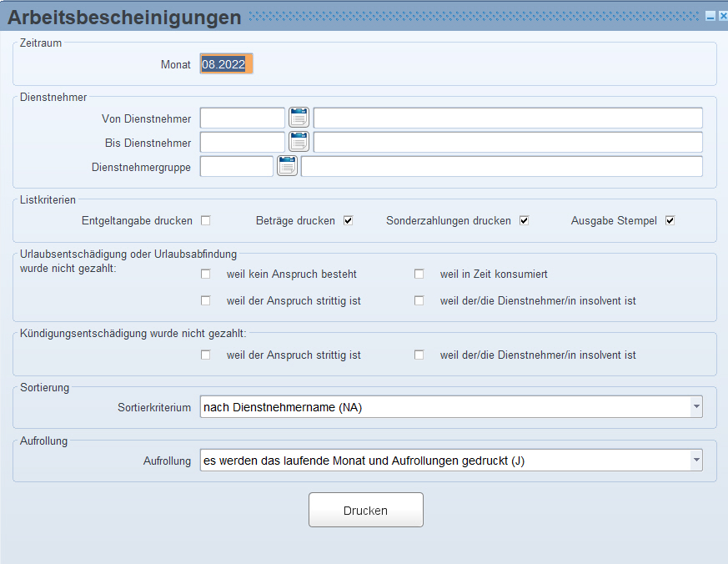
Task: Uncheck Beträge drucken checkbox
Action: coord(349,221)
